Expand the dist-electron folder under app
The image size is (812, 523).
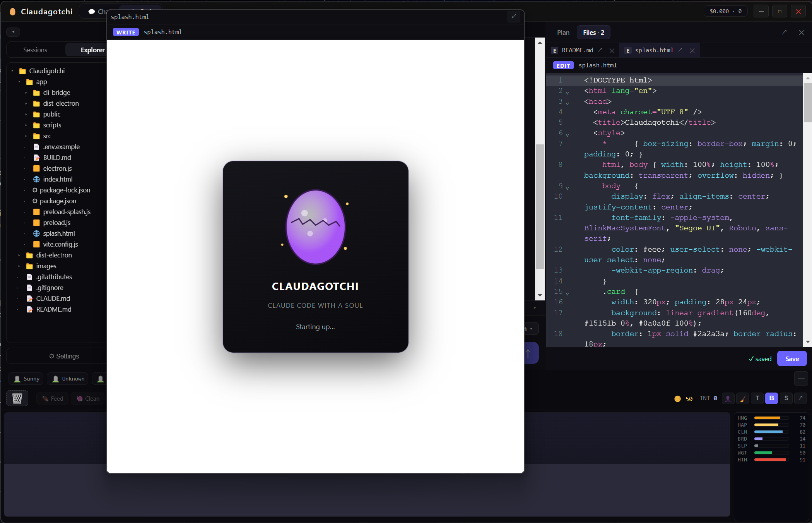coord(26,103)
